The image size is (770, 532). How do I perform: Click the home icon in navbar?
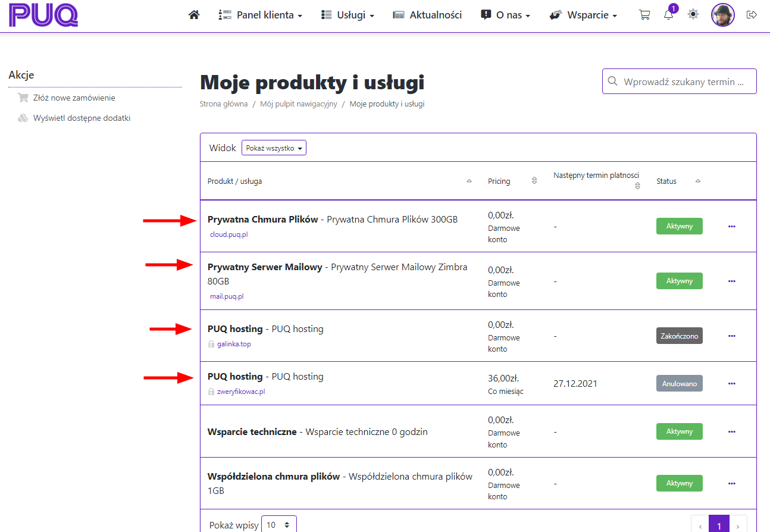(x=193, y=15)
